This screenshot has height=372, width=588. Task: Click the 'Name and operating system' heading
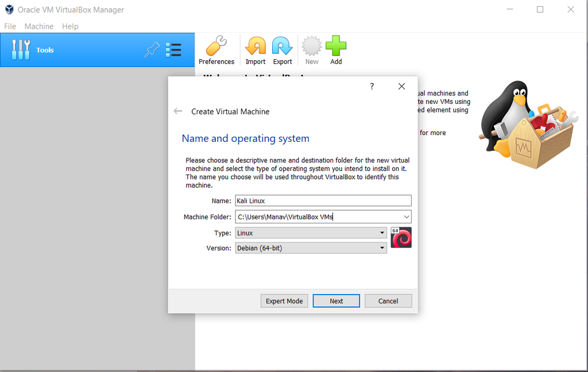pos(246,138)
